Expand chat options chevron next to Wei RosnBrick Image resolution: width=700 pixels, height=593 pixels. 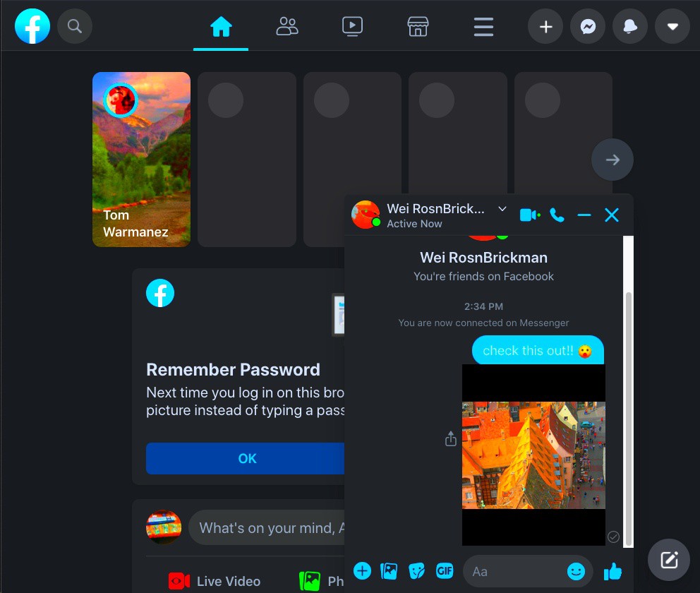pos(502,208)
